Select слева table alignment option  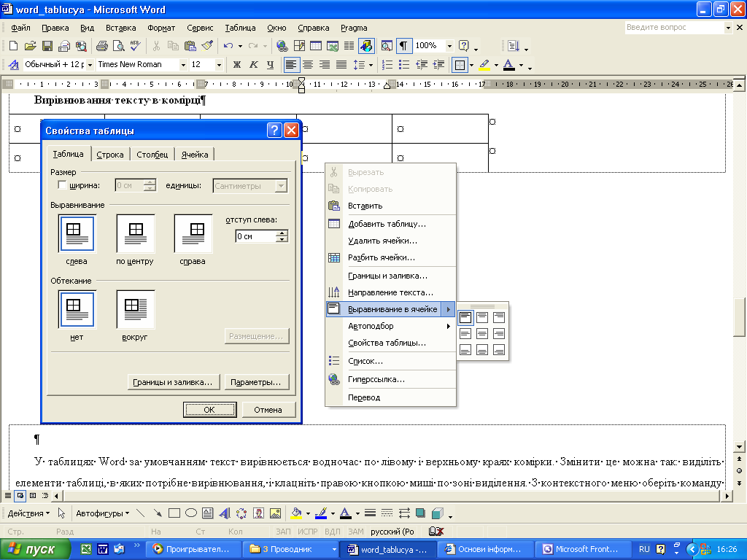click(77, 233)
